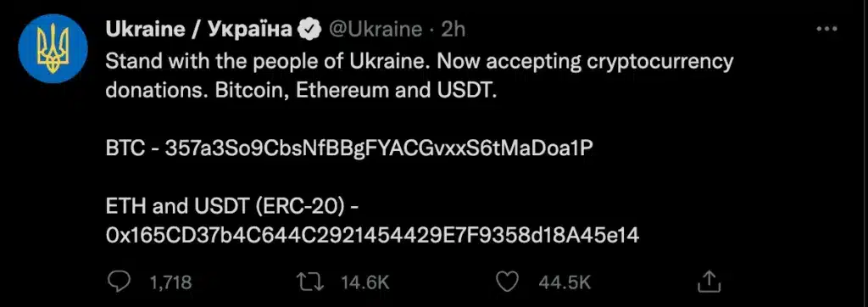868x307 pixels.
Task: Open the three-dot more options menu
Action: [x=827, y=29]
